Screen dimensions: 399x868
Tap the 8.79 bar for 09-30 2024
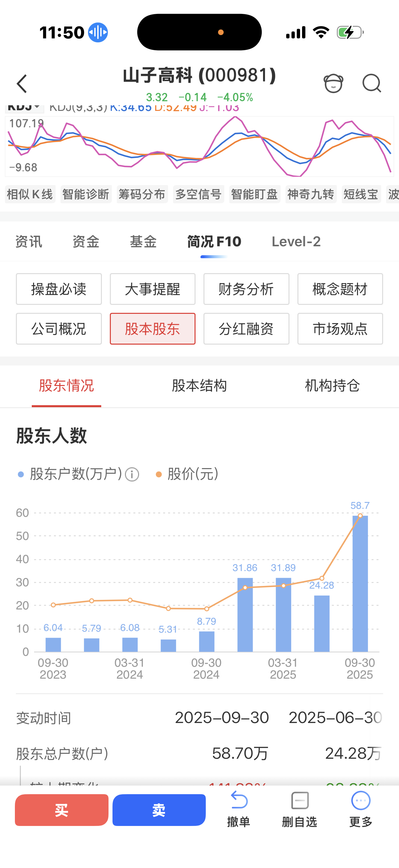point(207,642)
